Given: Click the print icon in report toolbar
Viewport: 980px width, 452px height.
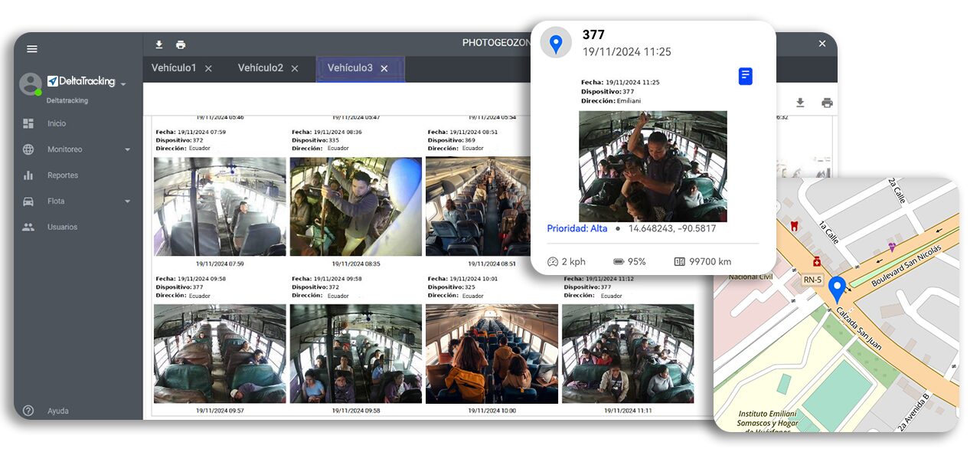Looking at the screenshot, I should pyautogui.click(x=827, y=103).
